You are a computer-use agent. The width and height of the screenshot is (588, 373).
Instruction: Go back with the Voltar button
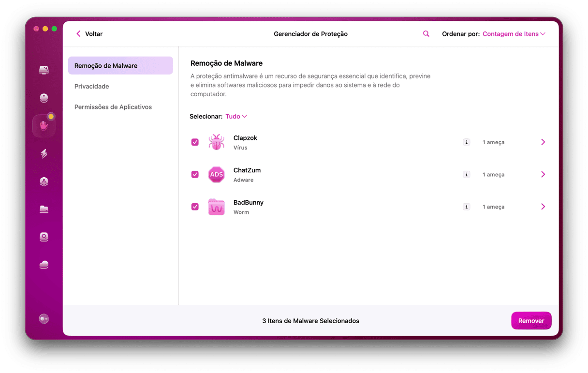coord(89,34)
